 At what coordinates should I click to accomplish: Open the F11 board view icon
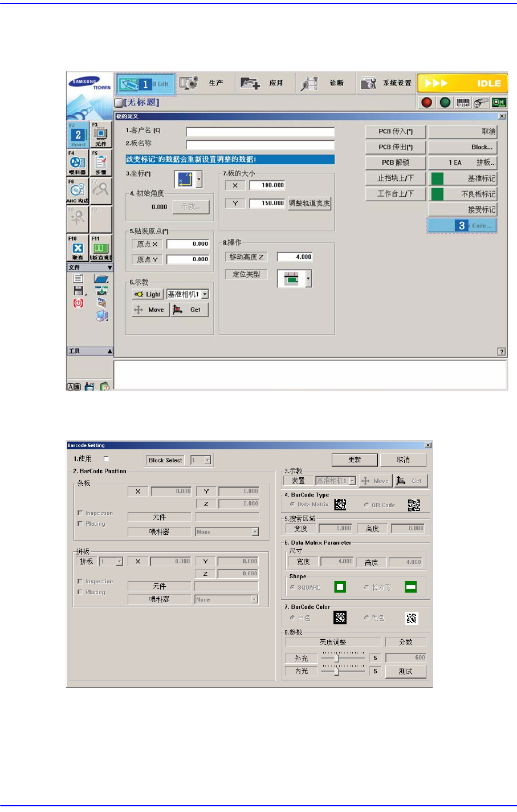101,248
